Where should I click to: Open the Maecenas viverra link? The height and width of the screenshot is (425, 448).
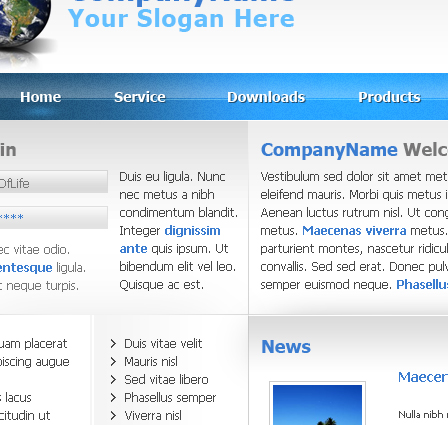coord(354,231)
